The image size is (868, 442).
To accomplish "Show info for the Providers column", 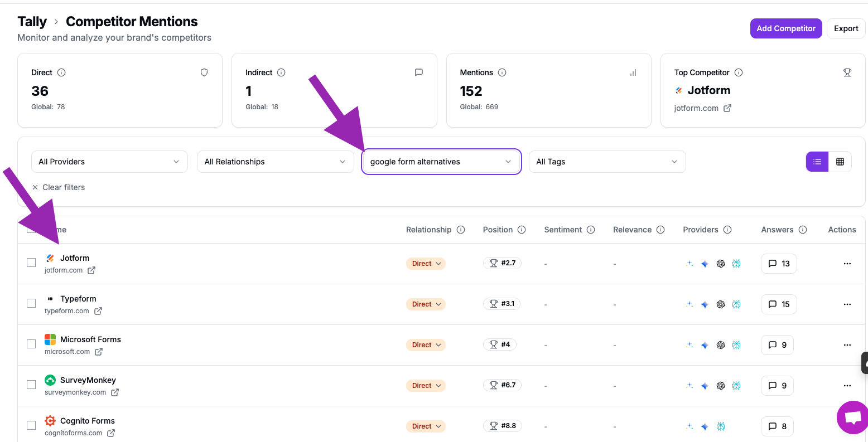I will point(727,230).
